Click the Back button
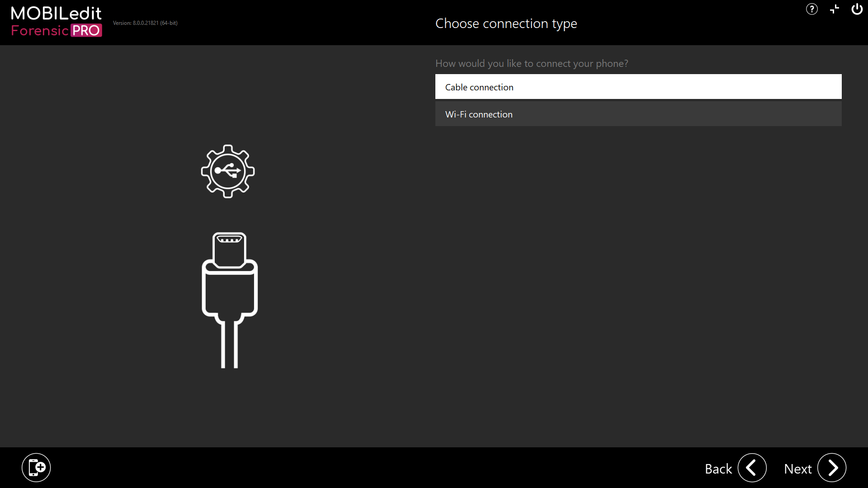This screenshot has height=488, width=868. point(718,469)
